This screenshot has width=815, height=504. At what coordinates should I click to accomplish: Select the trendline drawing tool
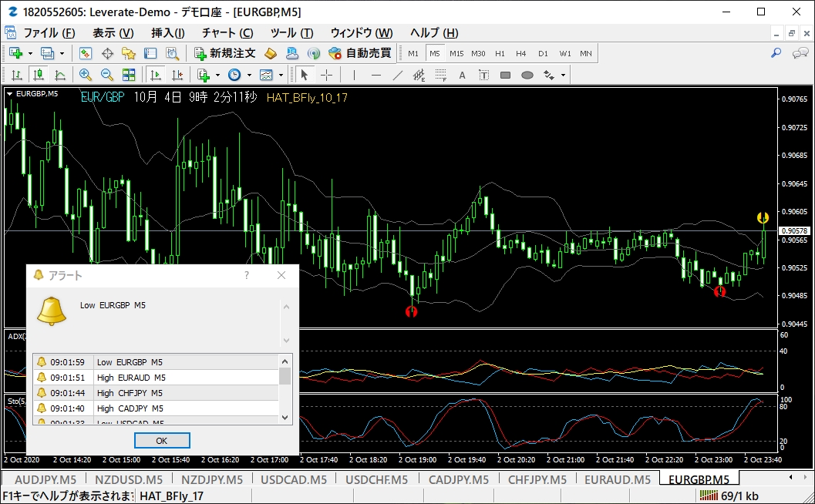pyautogui.click(x=398, y=75)
